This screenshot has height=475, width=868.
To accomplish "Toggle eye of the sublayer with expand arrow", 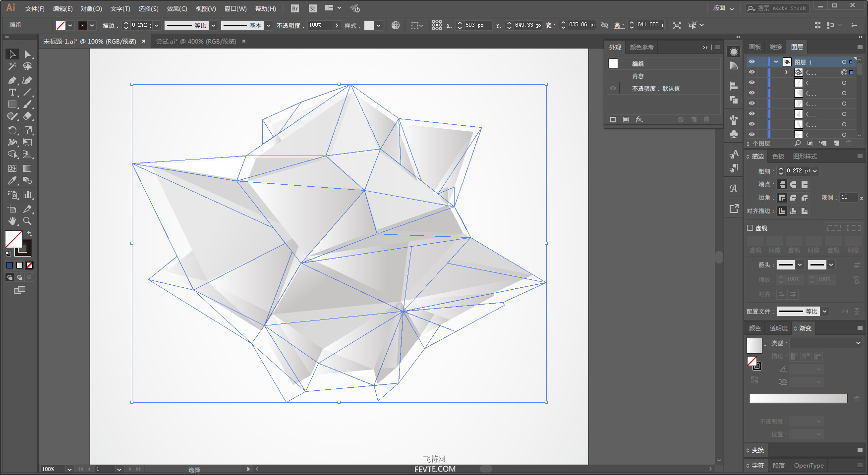I will click(x=752, y=72).
